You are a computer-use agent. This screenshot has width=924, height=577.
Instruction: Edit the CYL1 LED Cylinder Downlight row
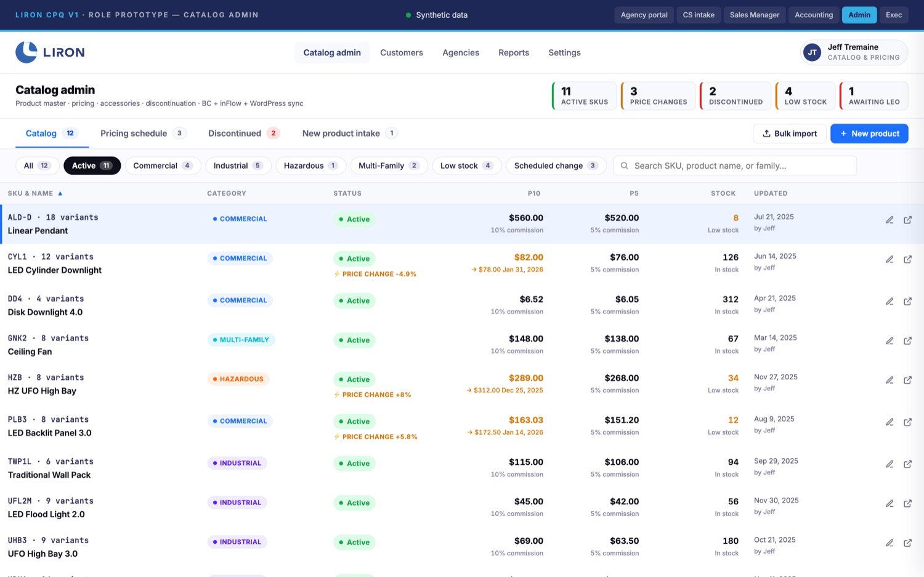(x=890, y=259)
